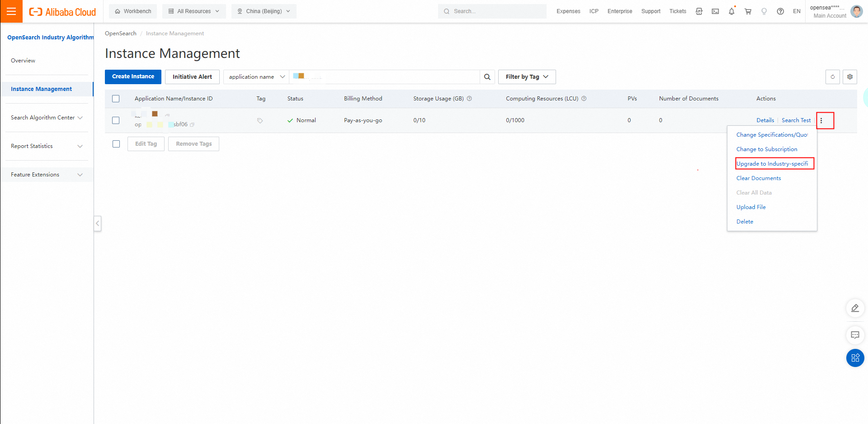Image resolution: width=868 pixels, height=424 pixels.
Task: Click the instance name search input
Action: (x=385, y=77)
